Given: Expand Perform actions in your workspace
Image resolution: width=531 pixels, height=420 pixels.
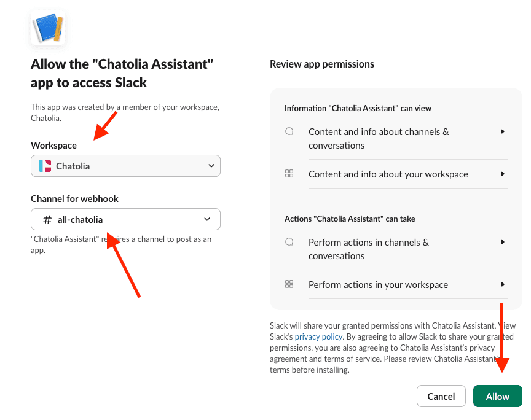Looking at the screenshot, I should pos(503,284).
